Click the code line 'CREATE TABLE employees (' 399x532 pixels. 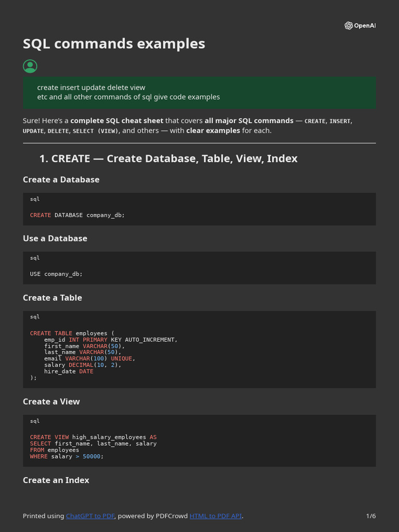(72, 333)
